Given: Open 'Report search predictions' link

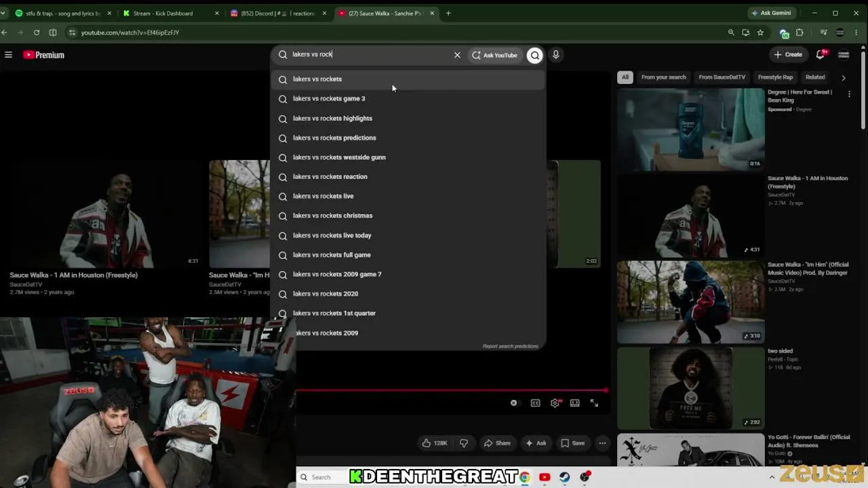Looking at the screenshot, I should (x=510, y=346).
